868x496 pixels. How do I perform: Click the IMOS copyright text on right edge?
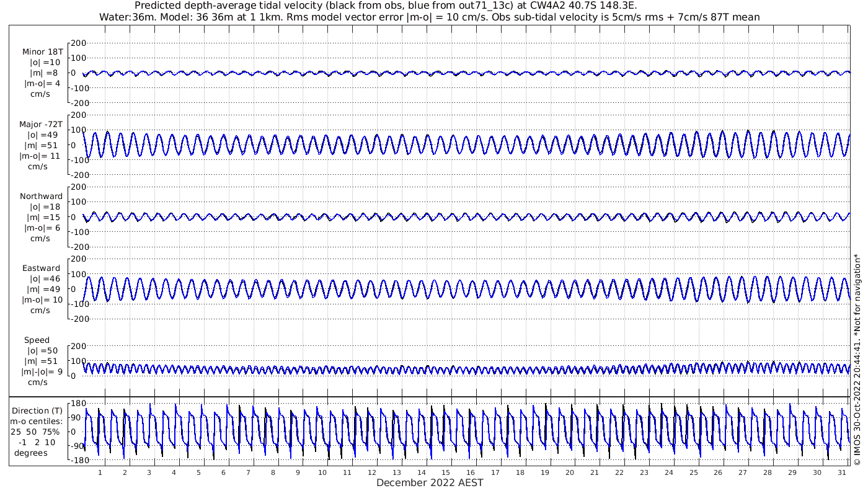(x=857, y=360)
